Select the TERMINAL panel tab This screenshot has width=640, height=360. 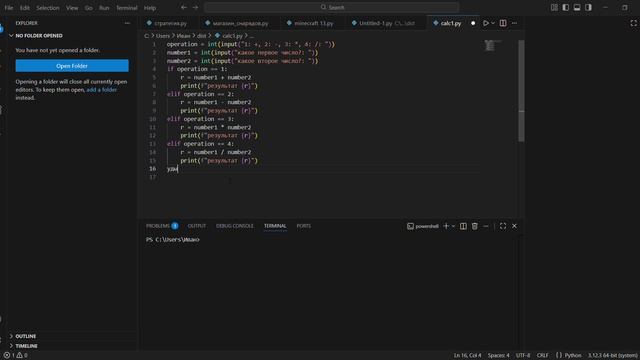pos(275,226)
